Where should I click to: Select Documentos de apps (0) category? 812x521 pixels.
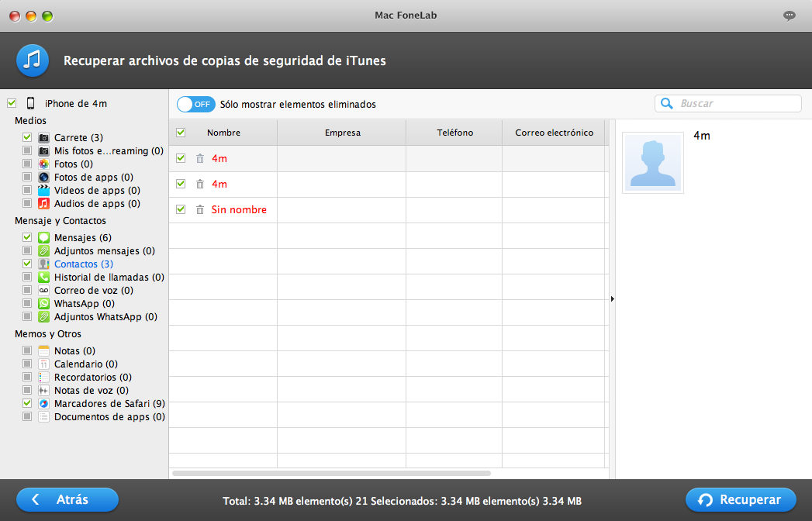tap(110, 417)
